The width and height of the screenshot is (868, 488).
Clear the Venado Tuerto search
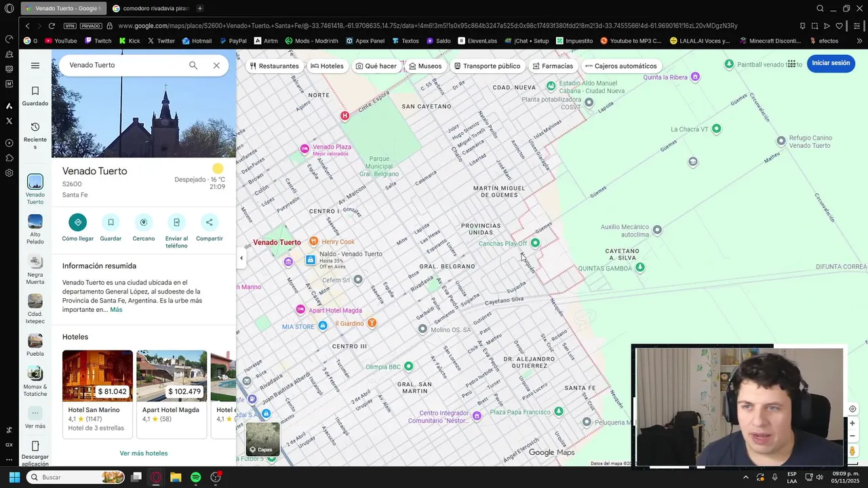[216, 65]
